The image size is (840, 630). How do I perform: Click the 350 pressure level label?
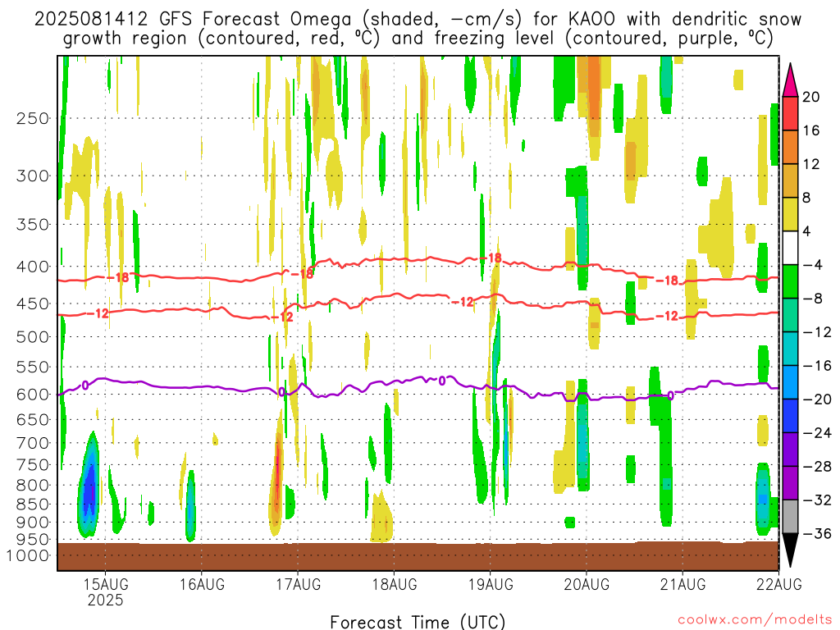coord(33,225)
